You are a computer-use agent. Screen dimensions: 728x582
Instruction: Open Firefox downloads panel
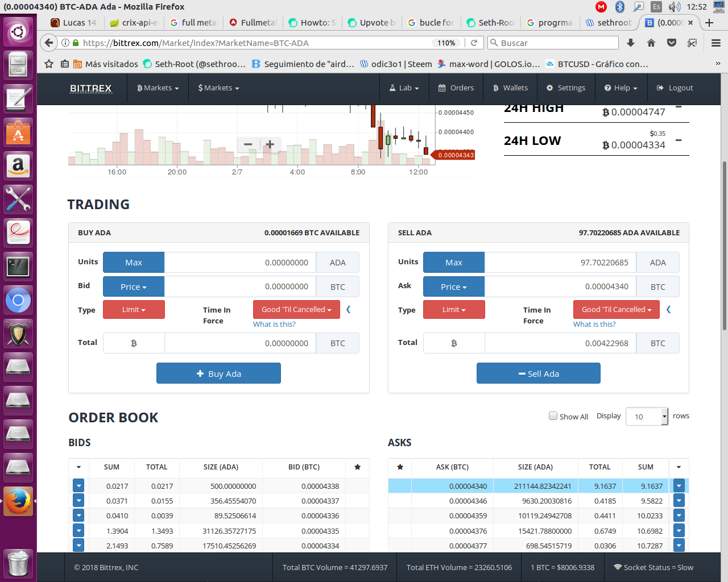point(631,43)
